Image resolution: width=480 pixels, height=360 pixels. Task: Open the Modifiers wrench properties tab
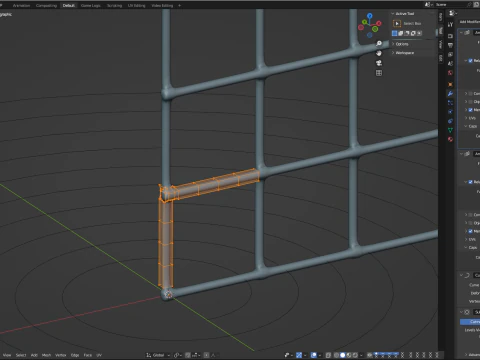point(450,94)
